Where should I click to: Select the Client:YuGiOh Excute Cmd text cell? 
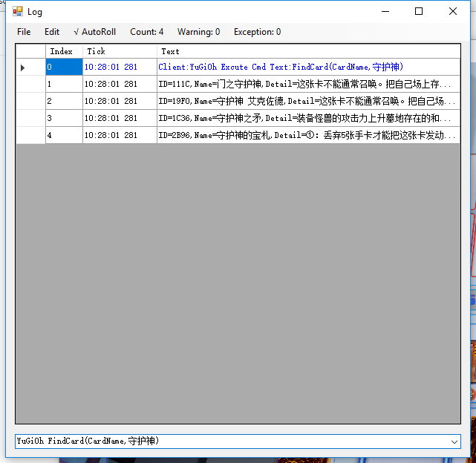tap(308, 67)
